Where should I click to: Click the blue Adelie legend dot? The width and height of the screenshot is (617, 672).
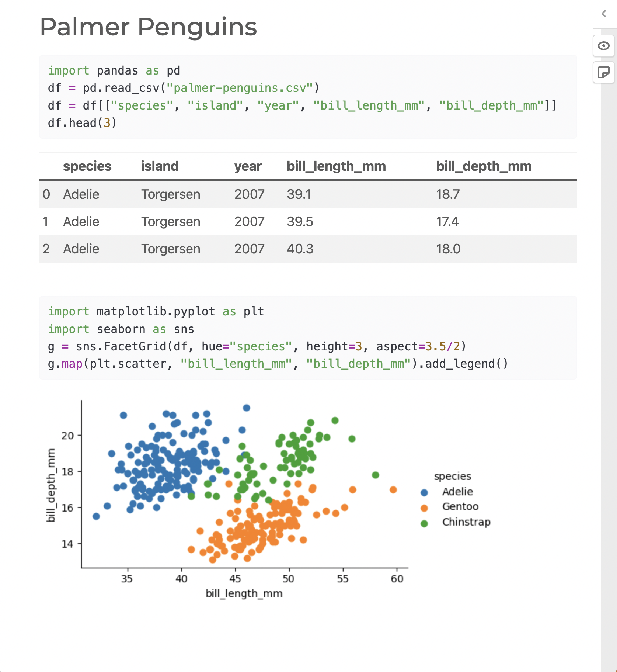tap(424, 492)
